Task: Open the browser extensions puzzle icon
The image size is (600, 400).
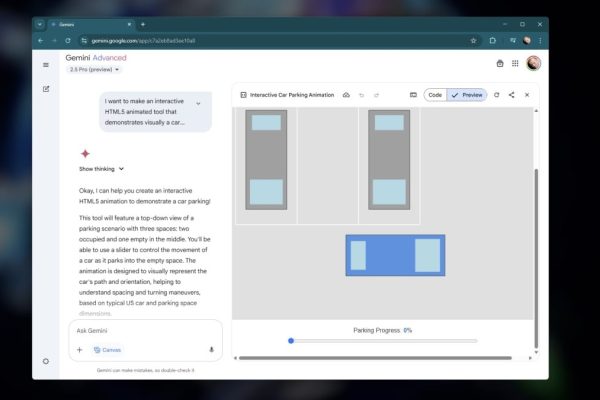Action: tap(493, 41)
